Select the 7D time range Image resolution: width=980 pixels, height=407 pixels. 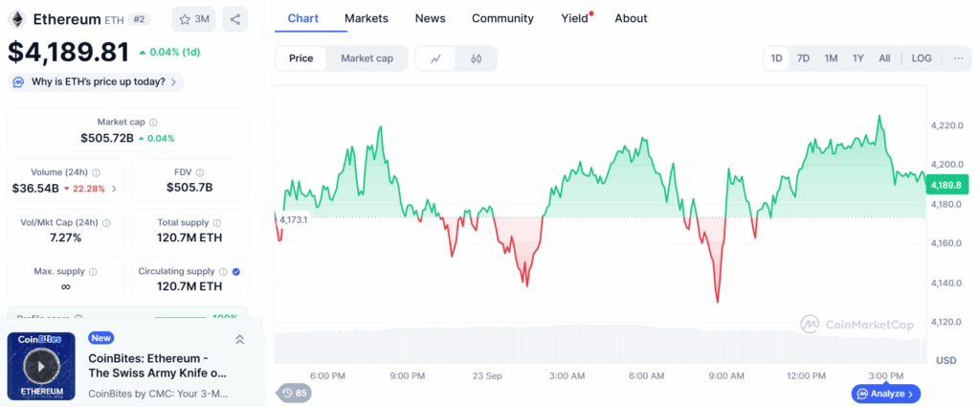pos(803,58)
